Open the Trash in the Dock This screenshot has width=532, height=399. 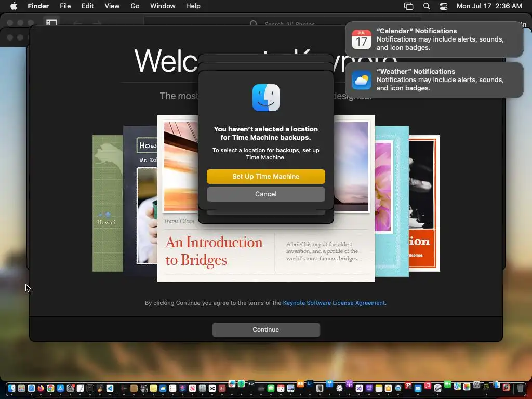pyautogui.click(x=520, y=389)
